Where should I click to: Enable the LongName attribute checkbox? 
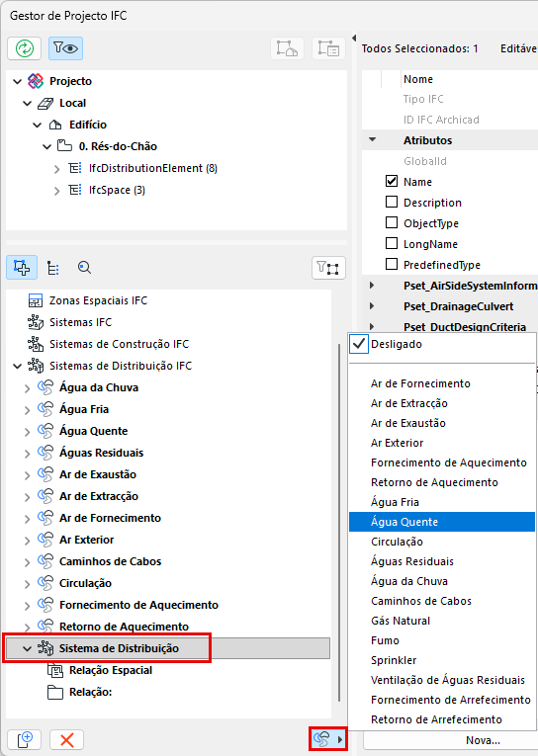point(392,243)
